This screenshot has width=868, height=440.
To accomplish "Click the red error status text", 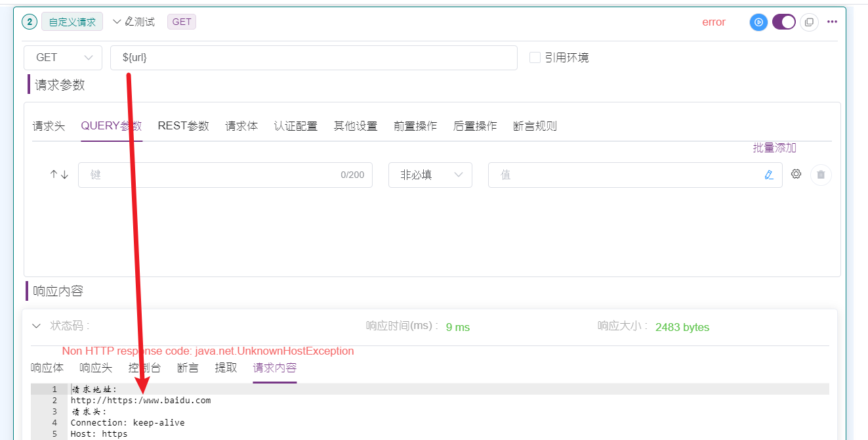I will pos(714,22).
